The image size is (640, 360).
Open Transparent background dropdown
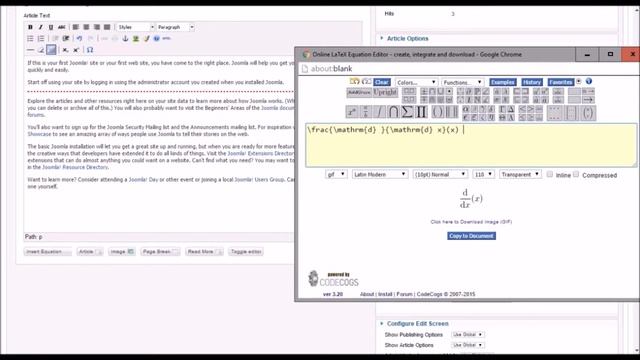click(520, 174)
